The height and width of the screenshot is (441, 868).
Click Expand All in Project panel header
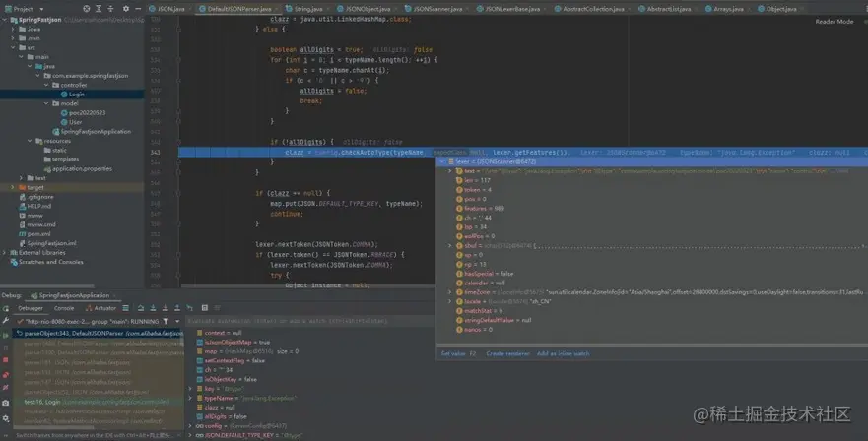click(x=99, y=9)
